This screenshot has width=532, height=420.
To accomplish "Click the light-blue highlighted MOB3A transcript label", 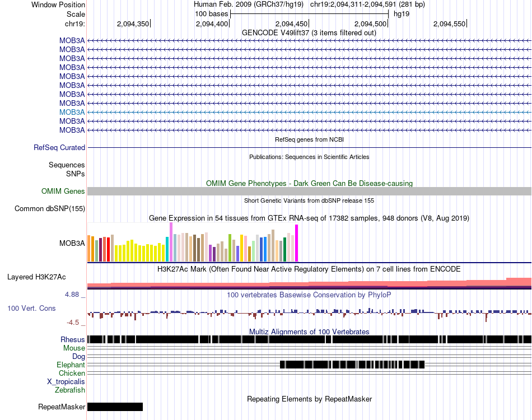I will [x=72, y=112].
